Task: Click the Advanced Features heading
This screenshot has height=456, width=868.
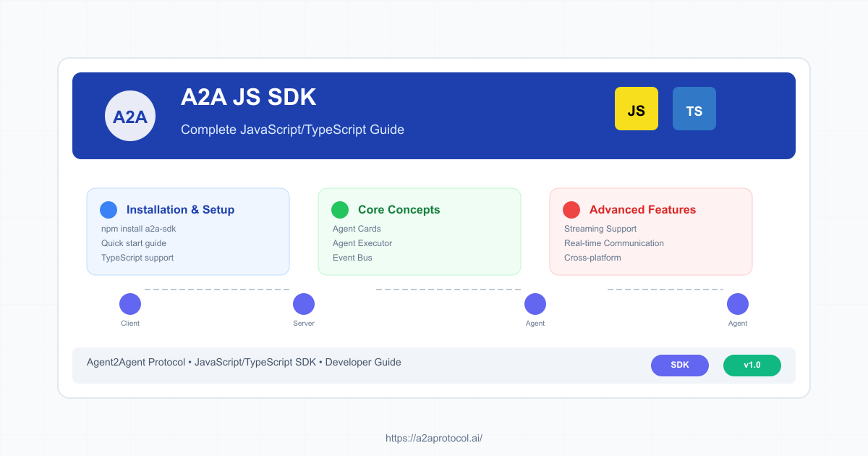Action: [642, 210]
